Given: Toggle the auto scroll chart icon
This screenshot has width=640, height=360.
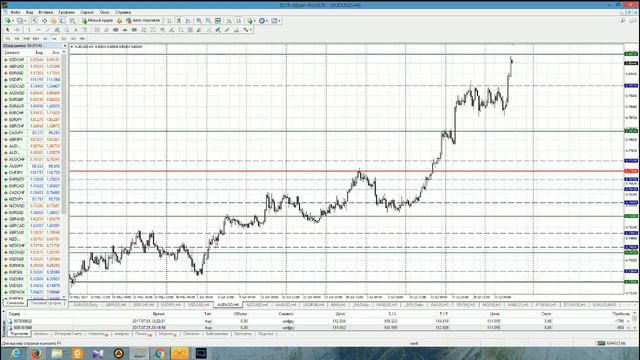Looking at the screenshot, I should click(x=229, y=20).
